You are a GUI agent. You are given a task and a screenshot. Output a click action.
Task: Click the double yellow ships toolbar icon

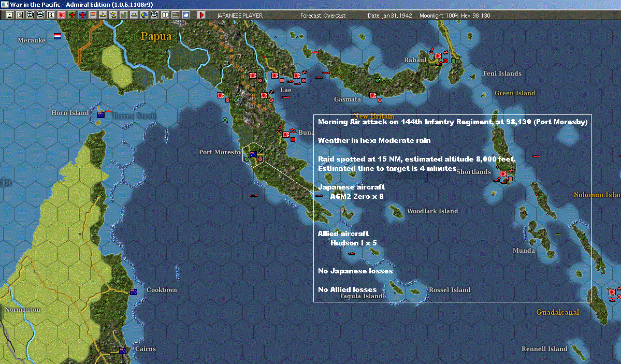pos(113,15)
